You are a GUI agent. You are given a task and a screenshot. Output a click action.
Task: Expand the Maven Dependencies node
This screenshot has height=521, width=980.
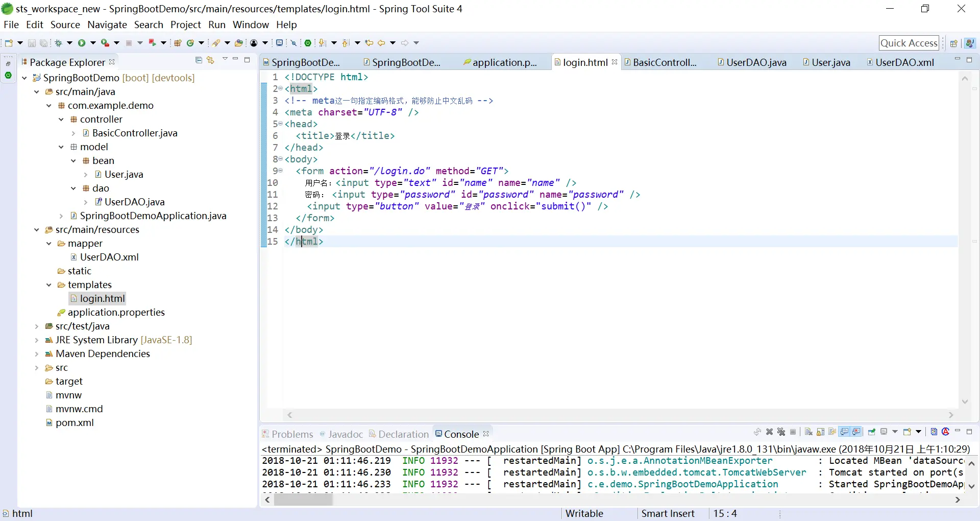coord(37,354)
